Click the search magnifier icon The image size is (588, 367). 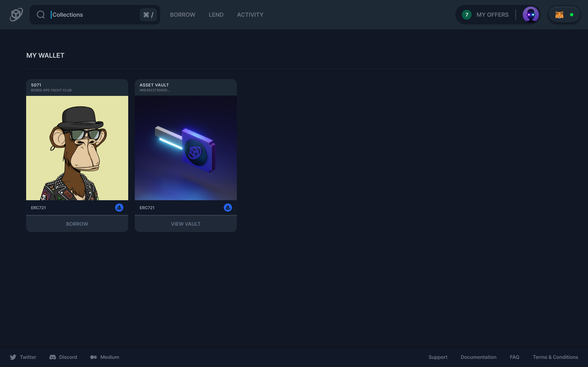[x=41, y=14]
